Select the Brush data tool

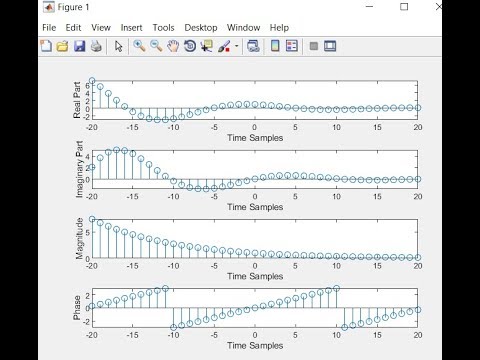tap(224, 46)
